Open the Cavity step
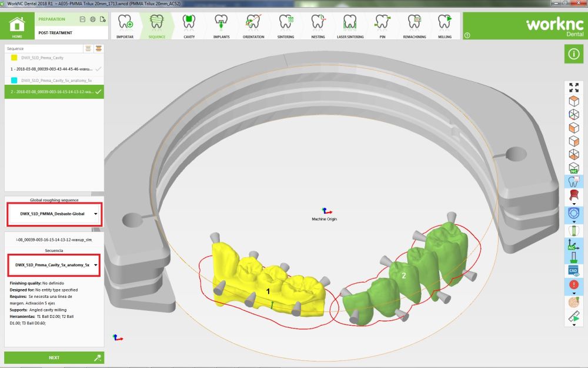Image resolution: width=588 pixels, height=368 pixels. pos(189,26)
